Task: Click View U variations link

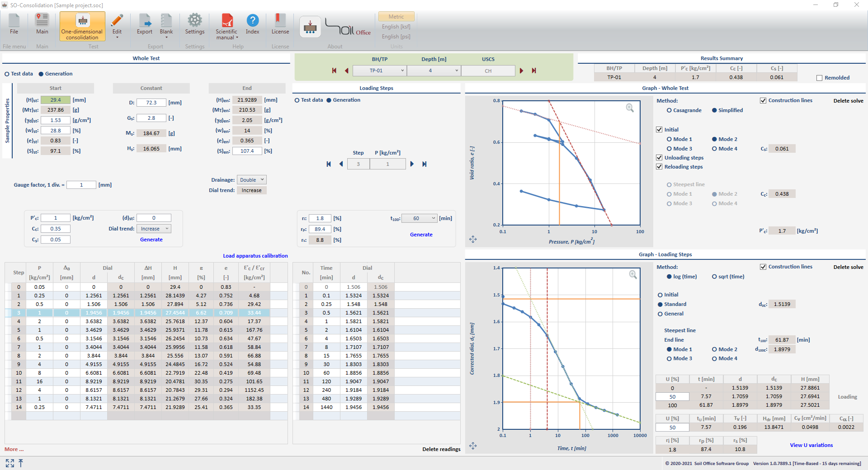Action: 811,445
